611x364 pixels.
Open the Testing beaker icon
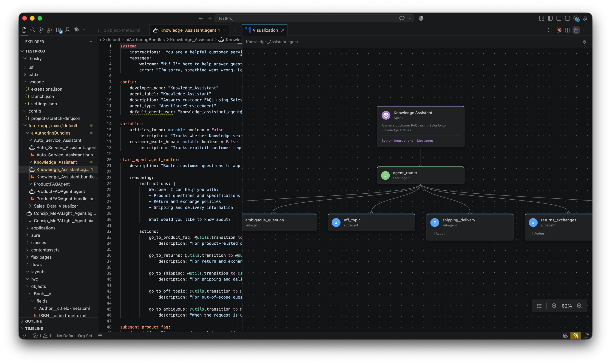[67, 30]
